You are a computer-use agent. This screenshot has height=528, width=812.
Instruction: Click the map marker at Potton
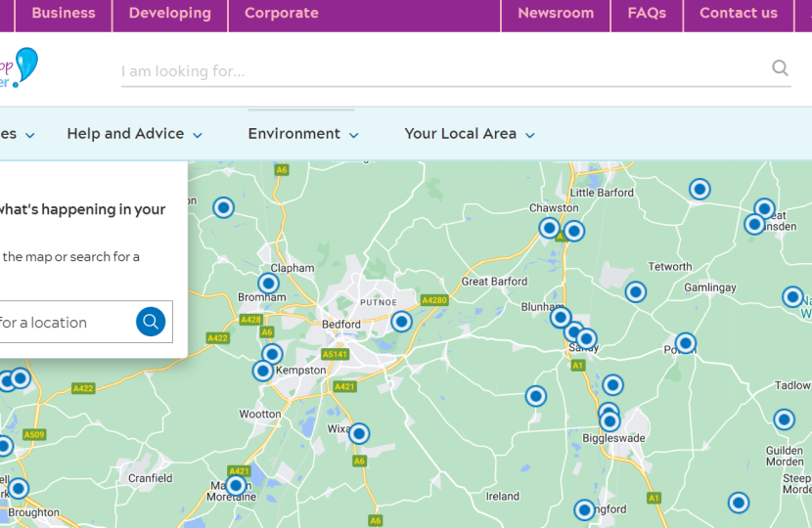686,343
